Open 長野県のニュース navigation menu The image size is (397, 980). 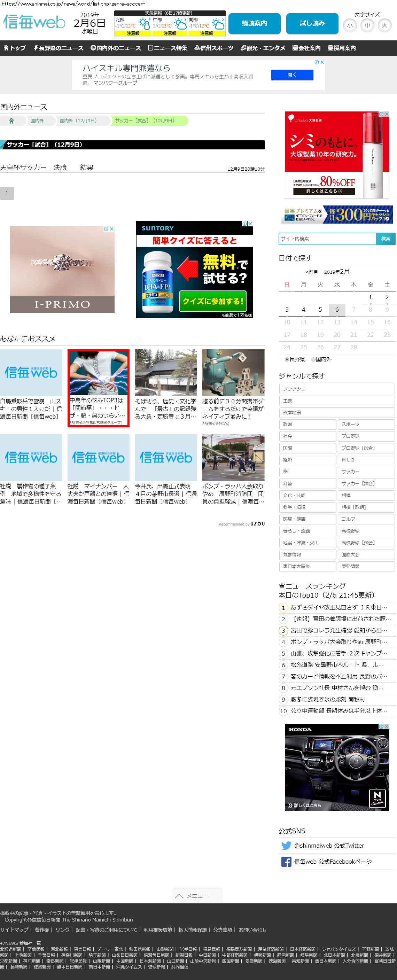[58, 48]
